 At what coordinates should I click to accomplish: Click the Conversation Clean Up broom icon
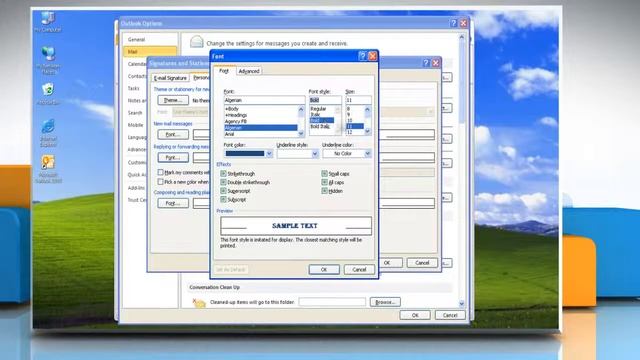[199, 302]
